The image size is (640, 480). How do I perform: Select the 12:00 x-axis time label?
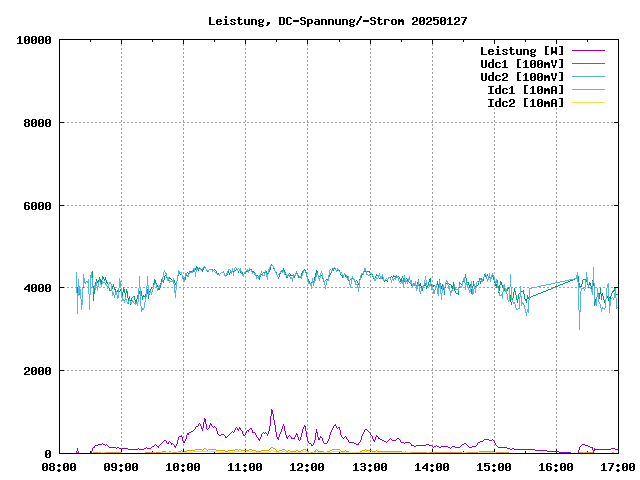[307, 467]
